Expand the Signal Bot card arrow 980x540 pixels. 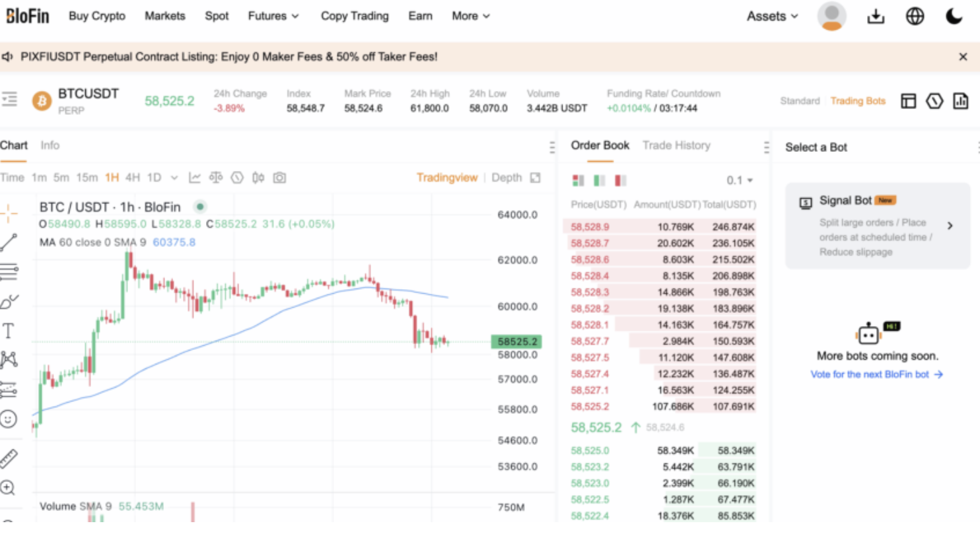point(950,226)
